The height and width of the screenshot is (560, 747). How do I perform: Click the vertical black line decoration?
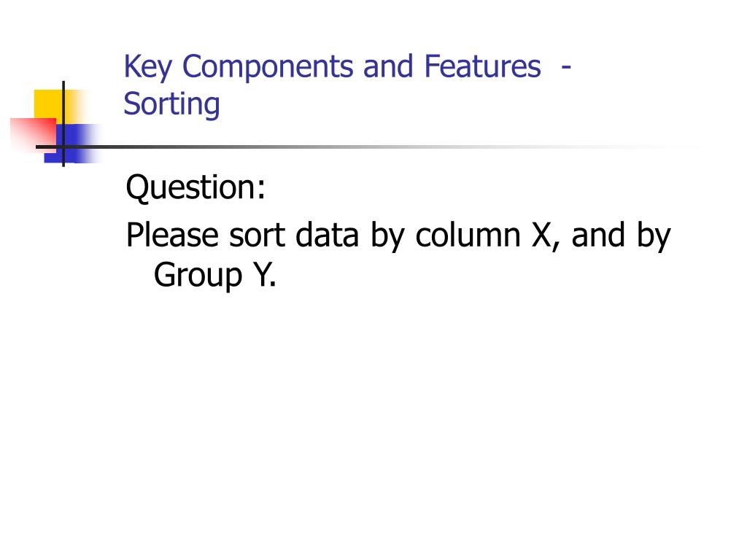pyautogui.click(x=63, y=124)
